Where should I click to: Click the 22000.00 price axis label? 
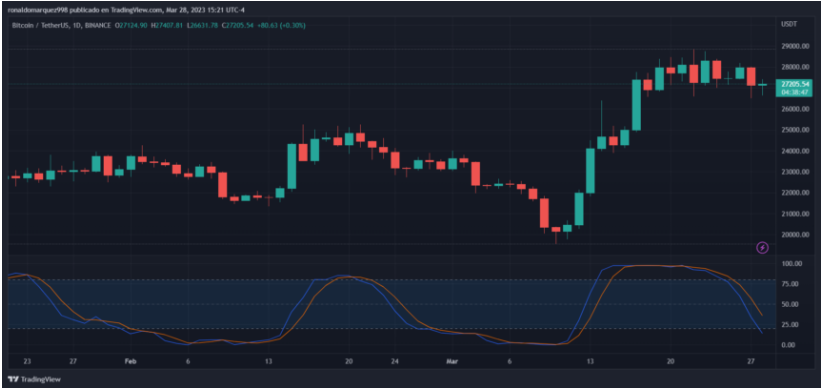tap(795, 193)
